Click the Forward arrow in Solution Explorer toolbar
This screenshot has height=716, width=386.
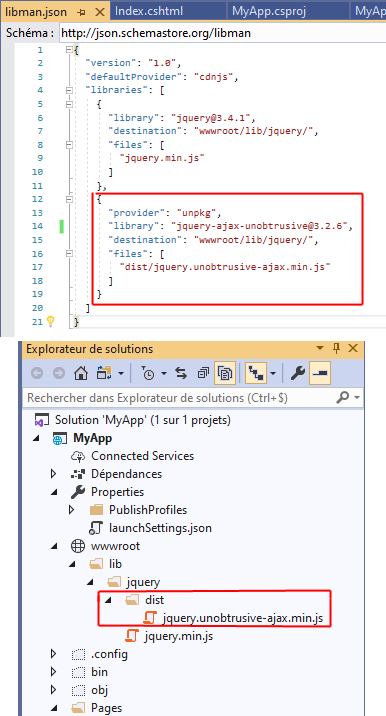click(x=59, y=374)
